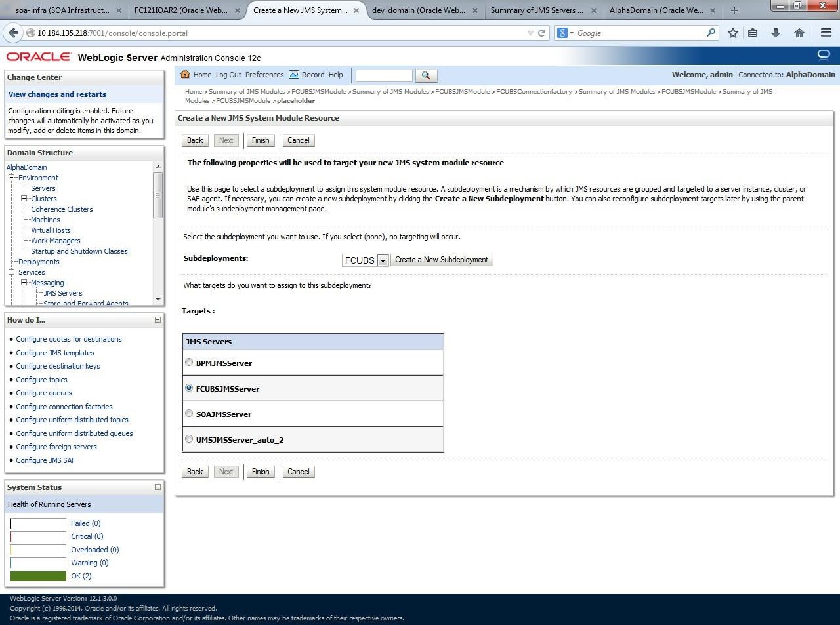Collapse the How do I panel
Viewport: 840px width, 625px height.
(x=157, y=320)
